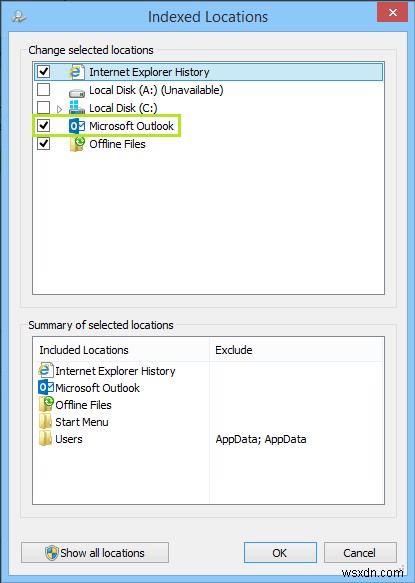415x583 pixels.
Task: Expand the Local Disk (C:) tree node
Action: click(x=59, y=109)
